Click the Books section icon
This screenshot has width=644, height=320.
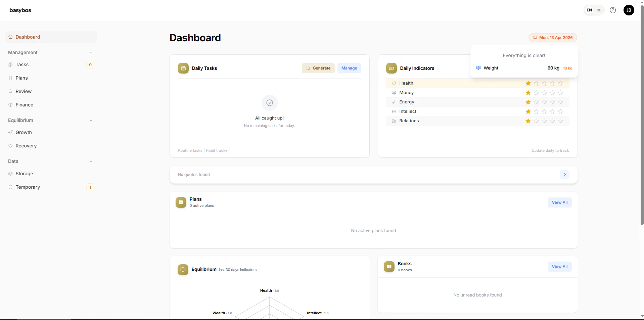click(389, 267)
